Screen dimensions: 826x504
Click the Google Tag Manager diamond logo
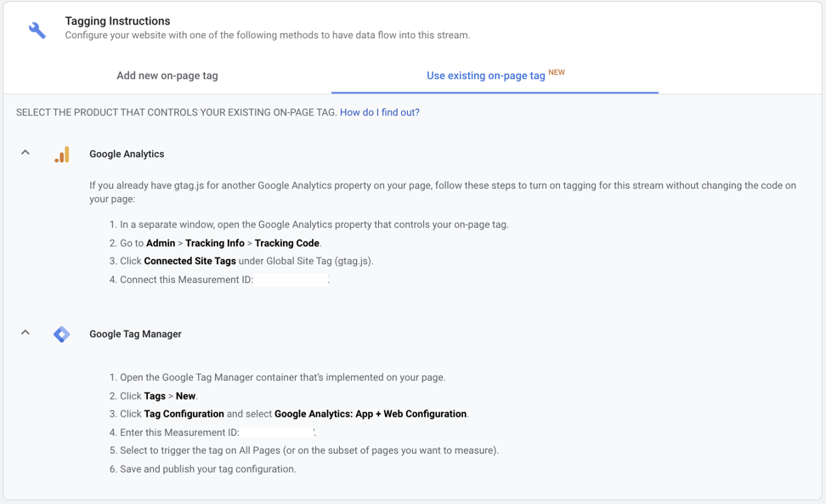point(62,334)
